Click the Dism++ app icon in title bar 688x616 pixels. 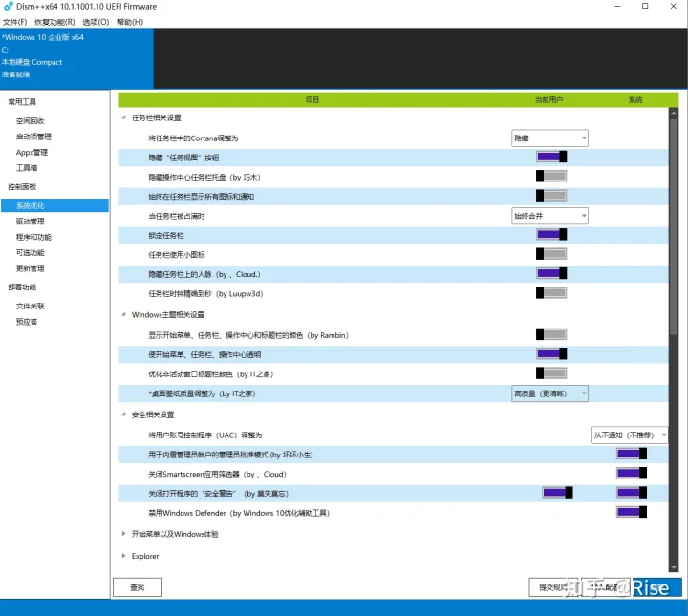[8, 7]
